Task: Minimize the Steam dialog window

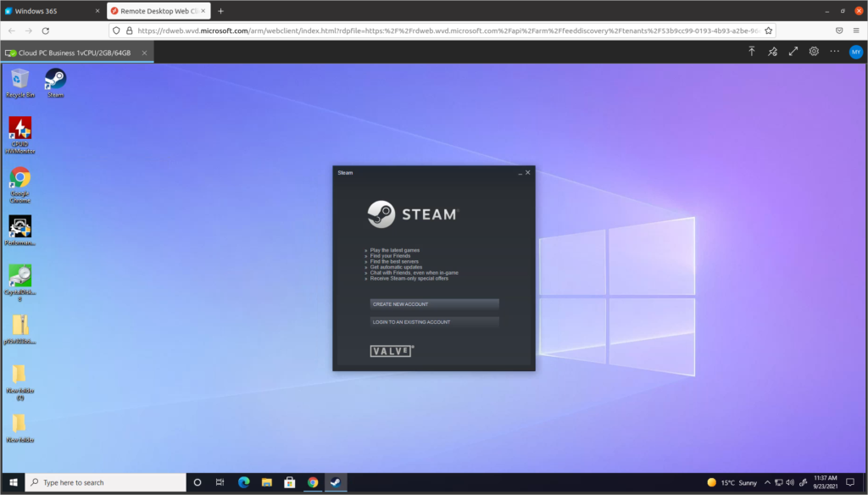Action: 520,173
